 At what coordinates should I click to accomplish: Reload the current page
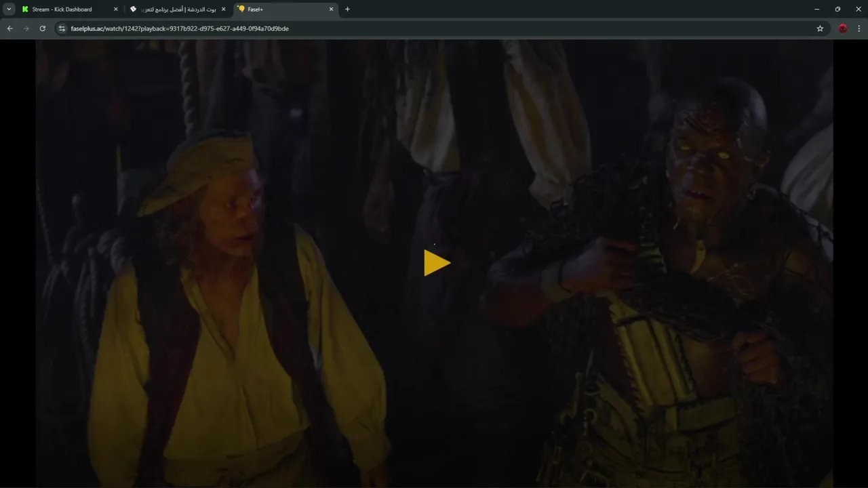(x=42, y=28)
